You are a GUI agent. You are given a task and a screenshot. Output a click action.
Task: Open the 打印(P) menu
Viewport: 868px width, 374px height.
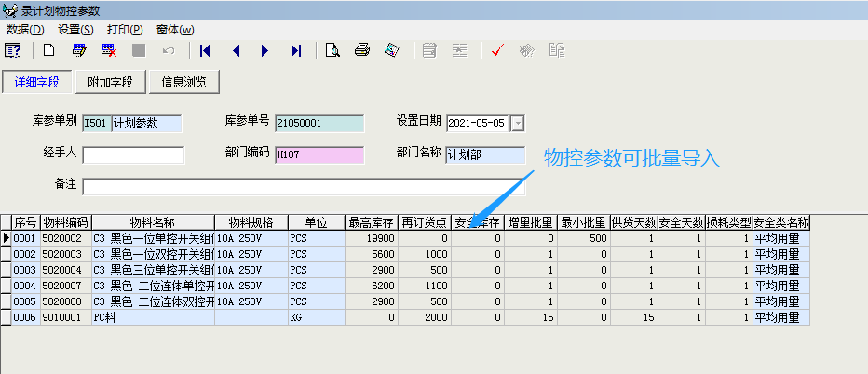tap(125, 30)
